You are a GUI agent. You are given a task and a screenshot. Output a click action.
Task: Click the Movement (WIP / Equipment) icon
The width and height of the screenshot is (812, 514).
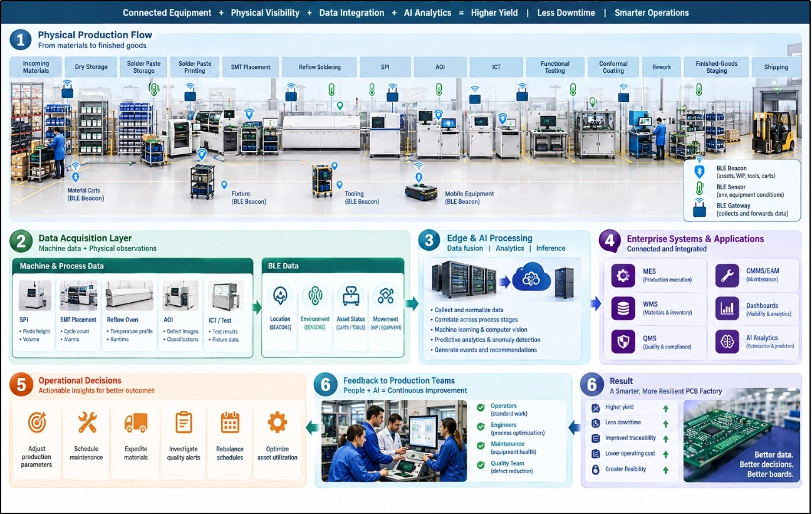[386, 296]
